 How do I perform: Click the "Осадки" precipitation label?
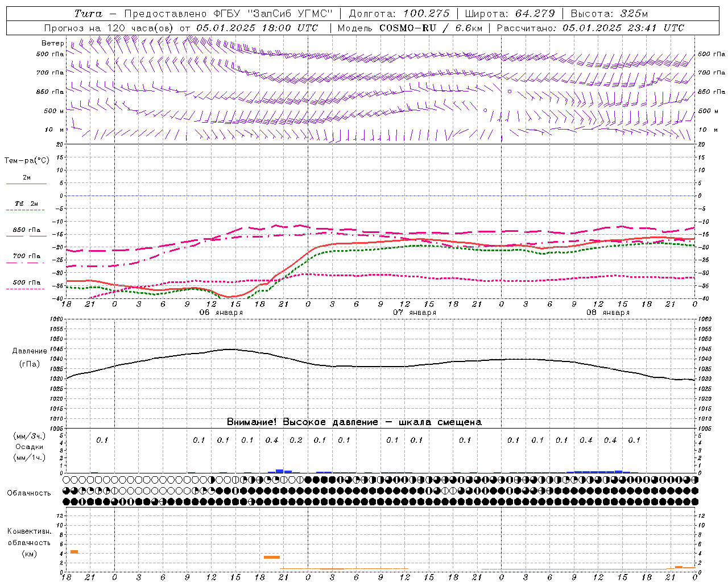[x=29, y=447]
